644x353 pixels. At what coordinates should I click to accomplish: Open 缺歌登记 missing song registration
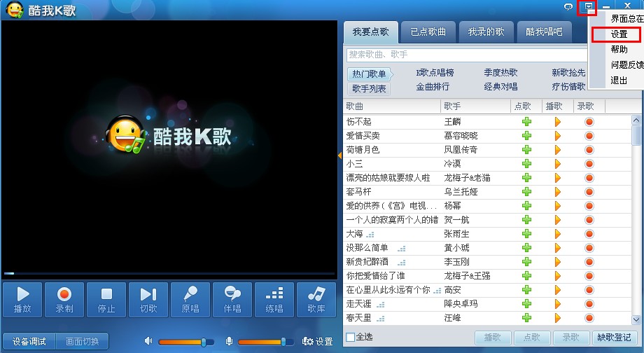pos(614,338)
